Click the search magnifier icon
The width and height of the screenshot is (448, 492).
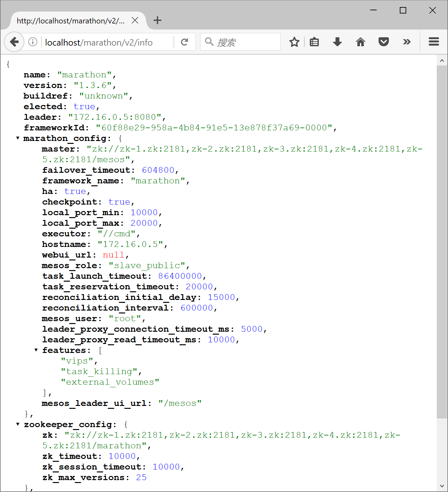[209, 41]
